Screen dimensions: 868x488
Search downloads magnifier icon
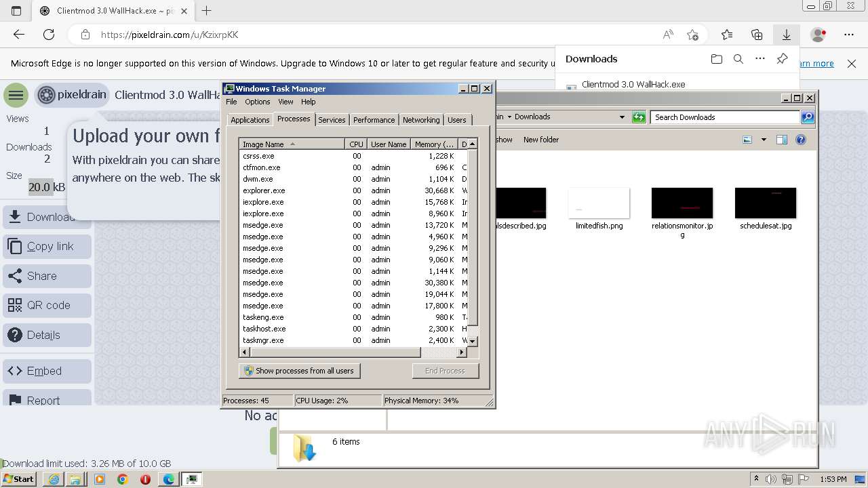738,59
